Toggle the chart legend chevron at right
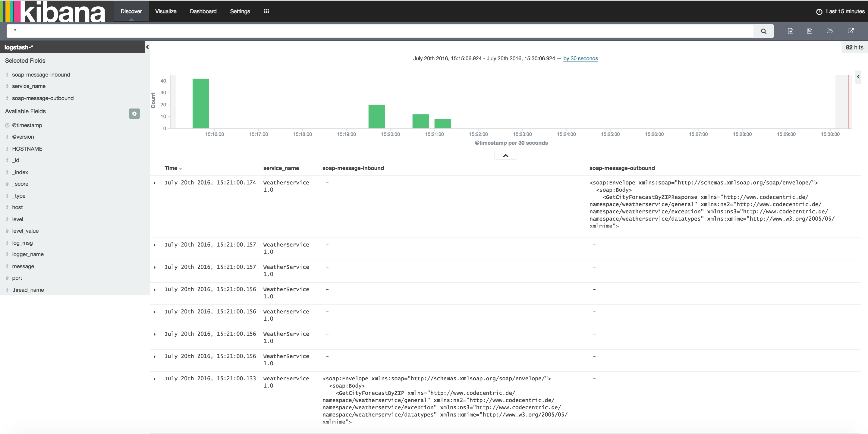 (x=858, y=77)
